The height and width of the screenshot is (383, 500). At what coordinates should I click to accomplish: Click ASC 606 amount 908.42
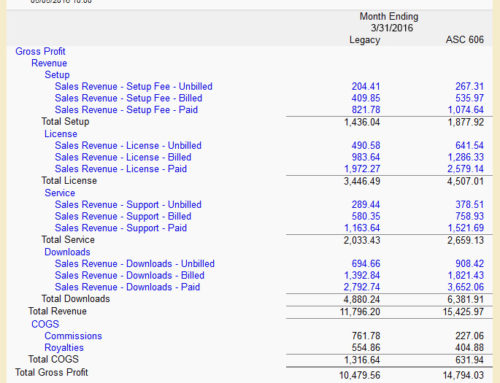(x=469, y=263)
